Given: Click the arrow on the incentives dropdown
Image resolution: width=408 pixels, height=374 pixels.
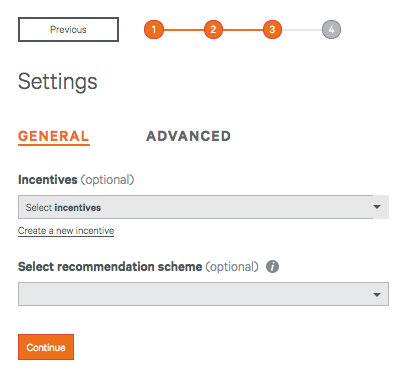Looking at the screenshot, I should click(377, 207).
